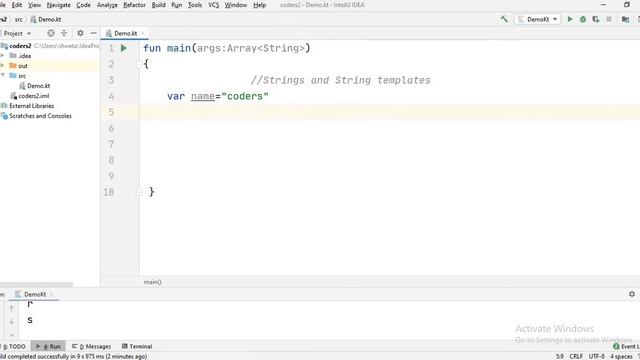Run main using the gutter play icon
This screenshot has height=360, width=640.
click(x=124, y=48)
